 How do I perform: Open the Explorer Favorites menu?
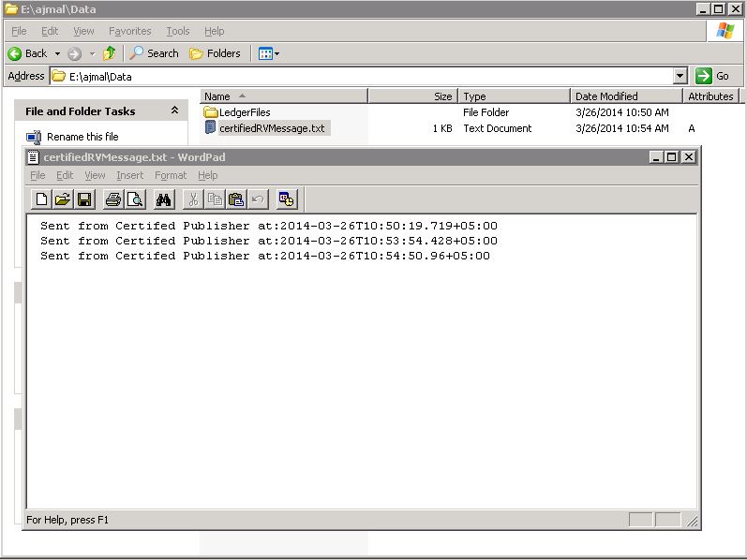[x=130, y=31]
